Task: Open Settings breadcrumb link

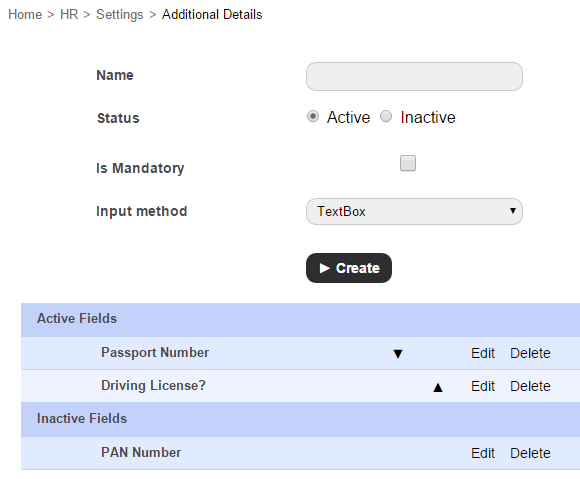Action: 119,14
